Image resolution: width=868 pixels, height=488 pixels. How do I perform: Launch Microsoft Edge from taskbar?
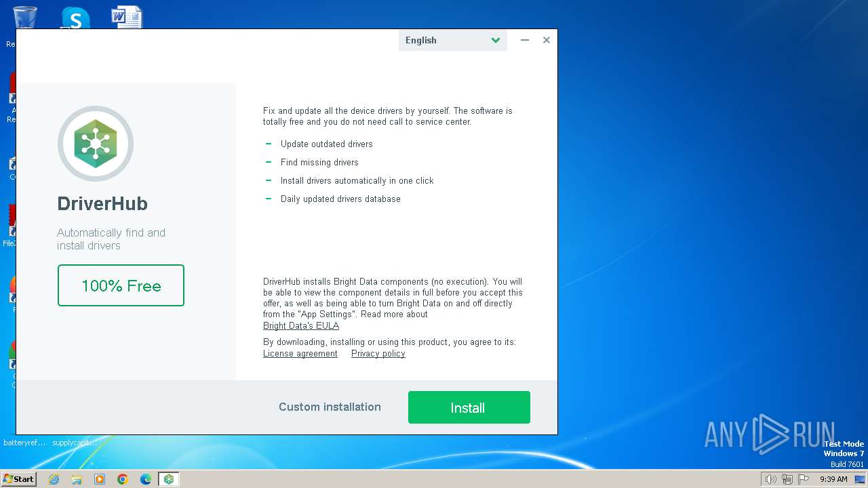pos(146,479)
